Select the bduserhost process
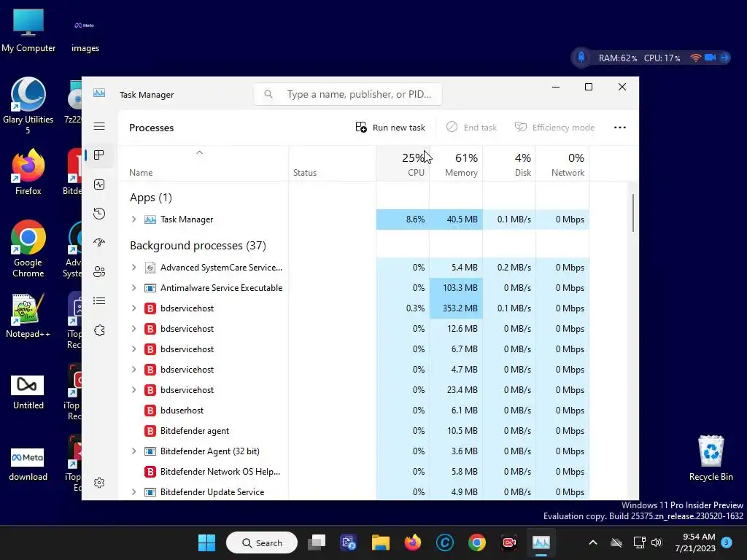This screenshot has height=560, width=747. point(354,411)
